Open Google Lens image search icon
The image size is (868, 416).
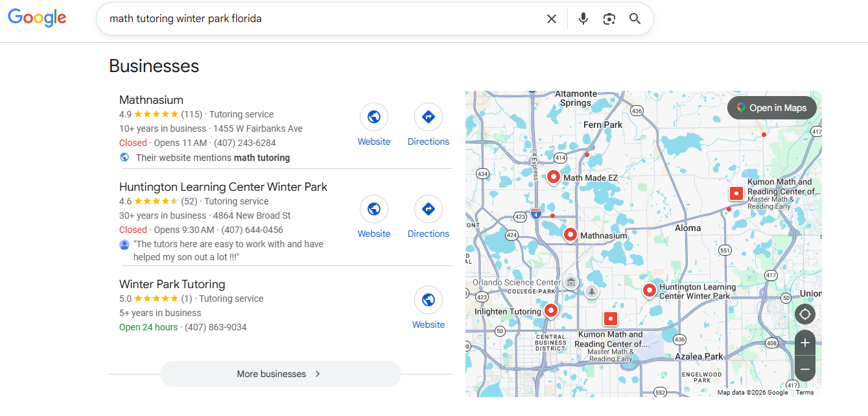click(x=609, y=19)
